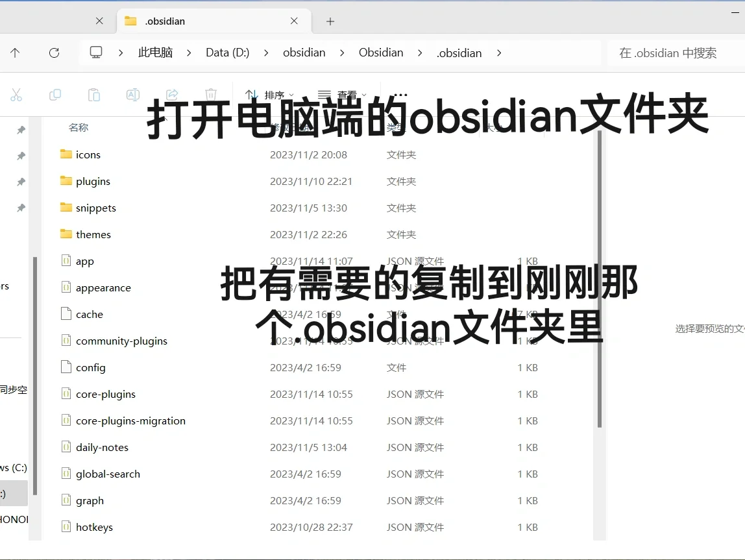
Task: Click the Share icon
Action: (172, 95)
